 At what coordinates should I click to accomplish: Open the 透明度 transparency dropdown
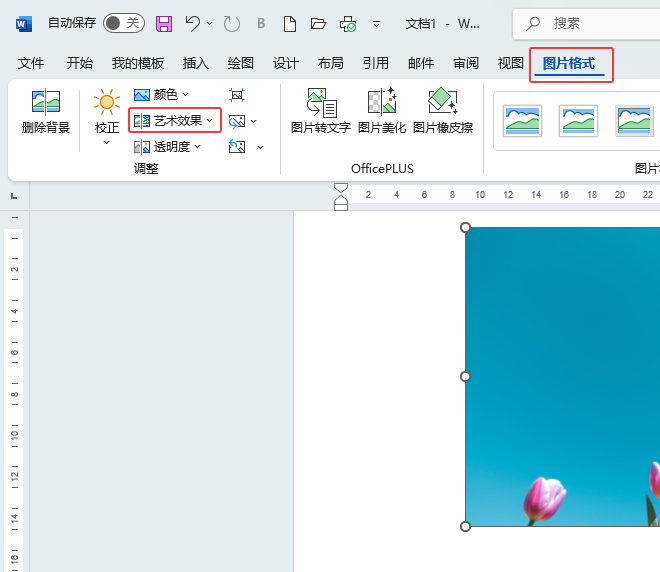168,147
